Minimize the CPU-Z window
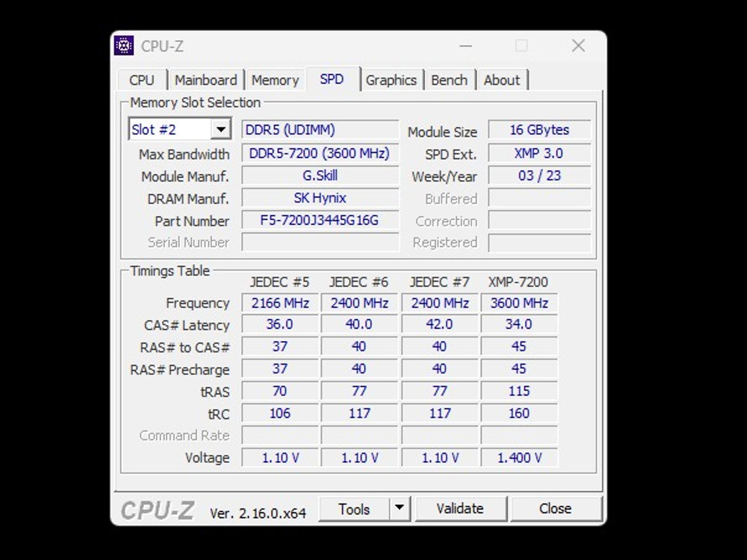 click(466, 46)
